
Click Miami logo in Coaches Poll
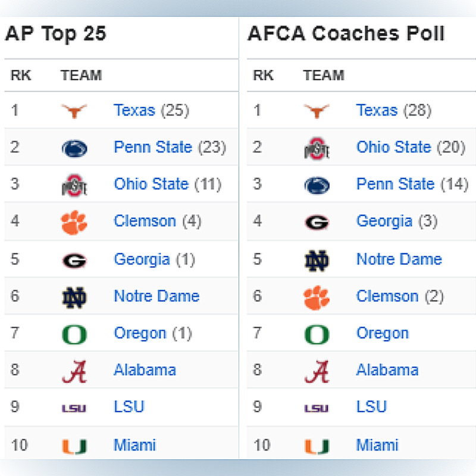point(317,446)
